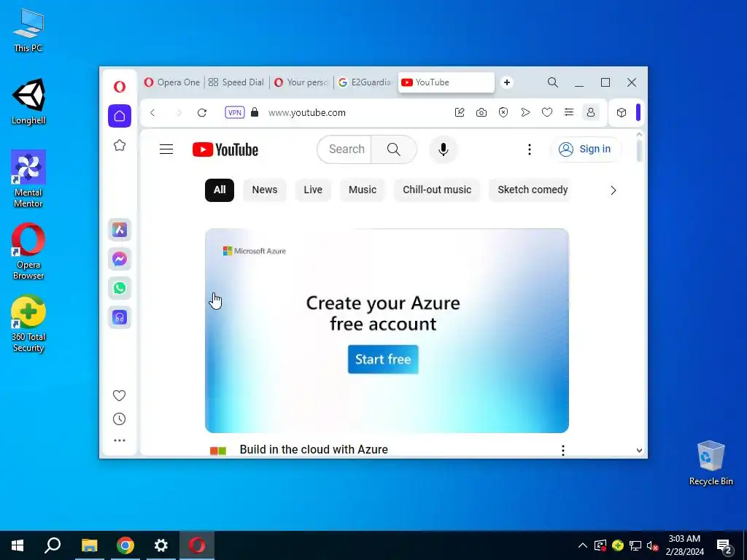
Task: Click the muted volume tray icon
Action: tap(652, 545)
